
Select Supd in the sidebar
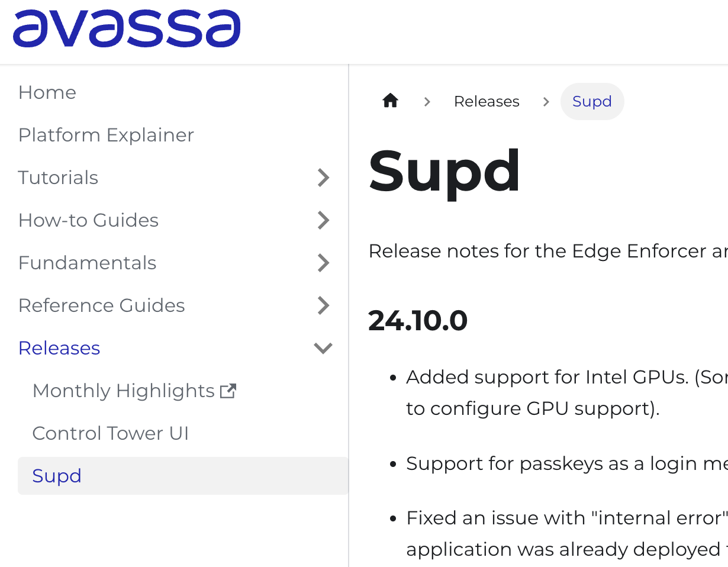click(57, 476)
